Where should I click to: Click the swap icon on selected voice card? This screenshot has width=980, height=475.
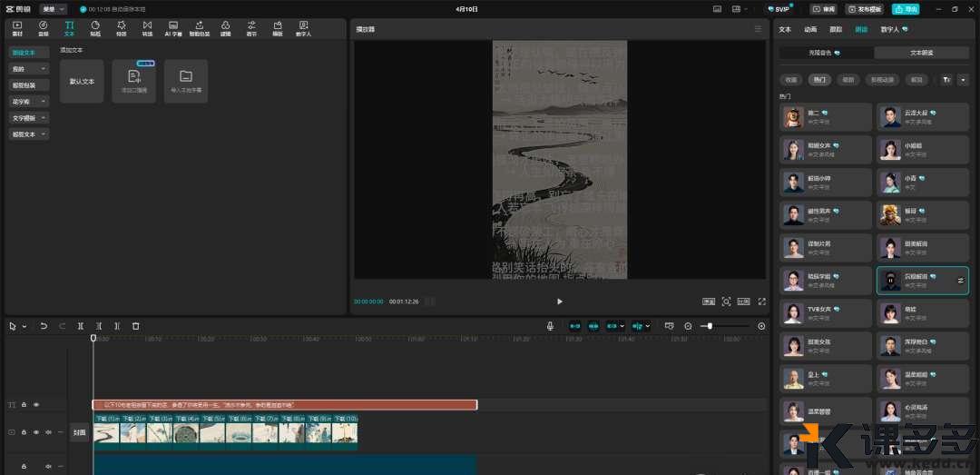(961, 281)
